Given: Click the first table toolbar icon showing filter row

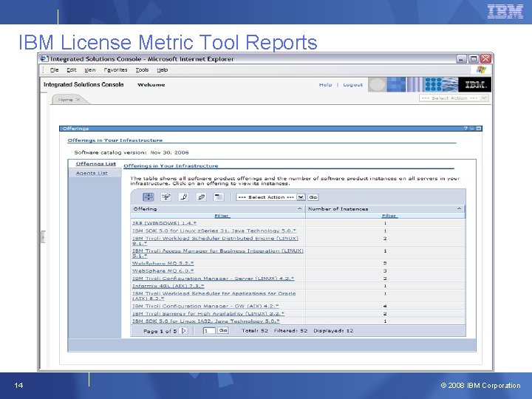Looking at the screenshot, I should [149, 197].
